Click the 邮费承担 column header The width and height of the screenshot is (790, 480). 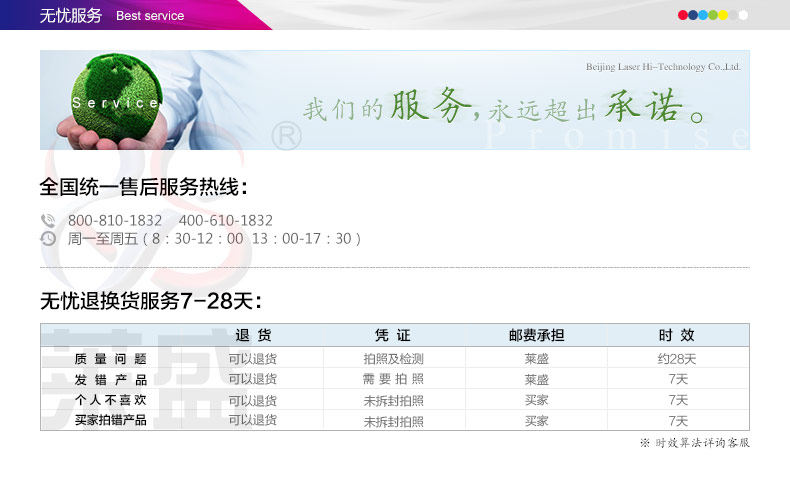pos(536,335)
